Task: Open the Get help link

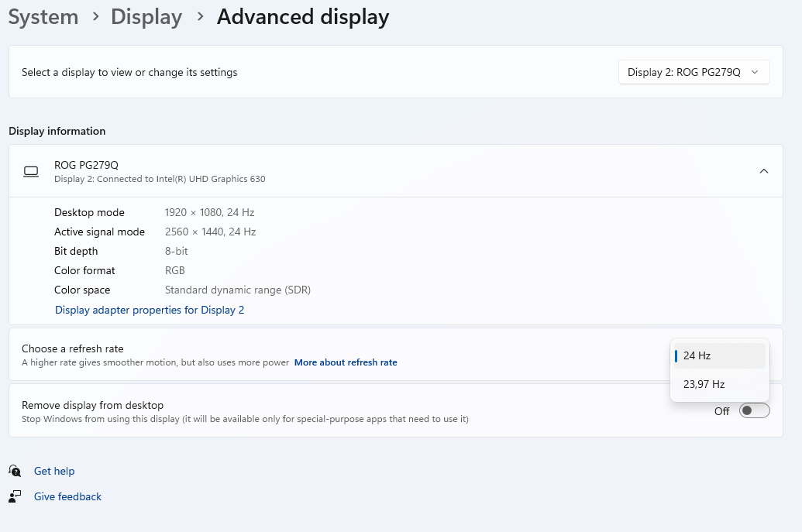Action: (x=54, y=471)
